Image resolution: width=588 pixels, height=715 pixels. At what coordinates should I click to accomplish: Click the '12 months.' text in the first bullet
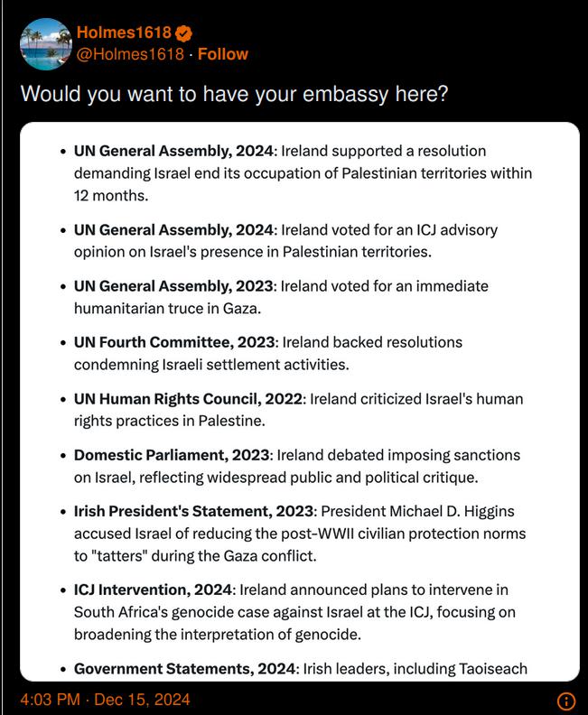click(111, 196)
